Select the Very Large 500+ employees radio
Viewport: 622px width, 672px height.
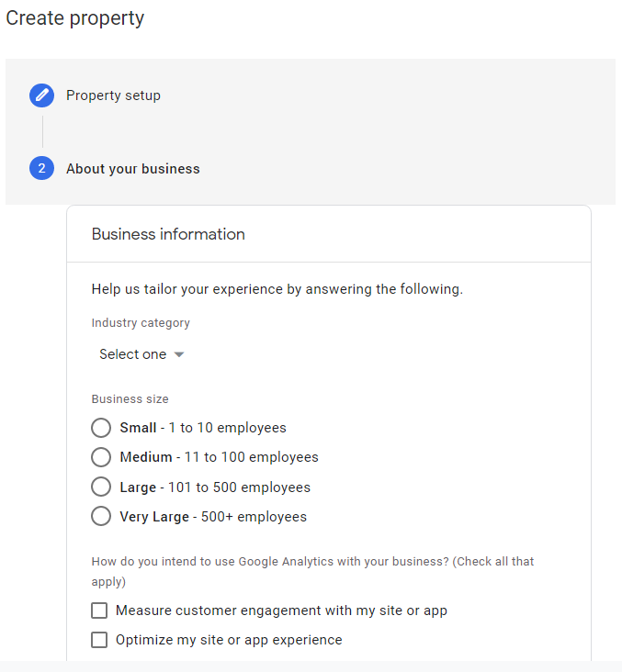point(101,517)
